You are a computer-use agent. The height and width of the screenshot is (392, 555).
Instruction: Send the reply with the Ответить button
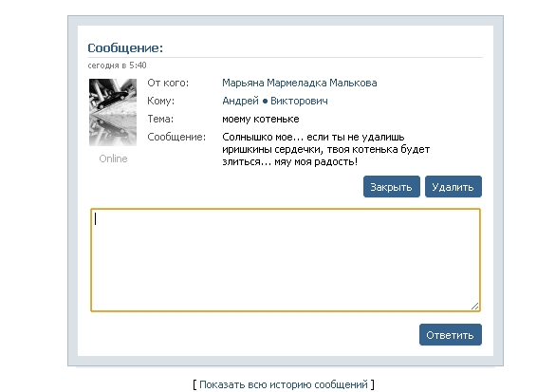pyautogui.click(x=451, y=335)
